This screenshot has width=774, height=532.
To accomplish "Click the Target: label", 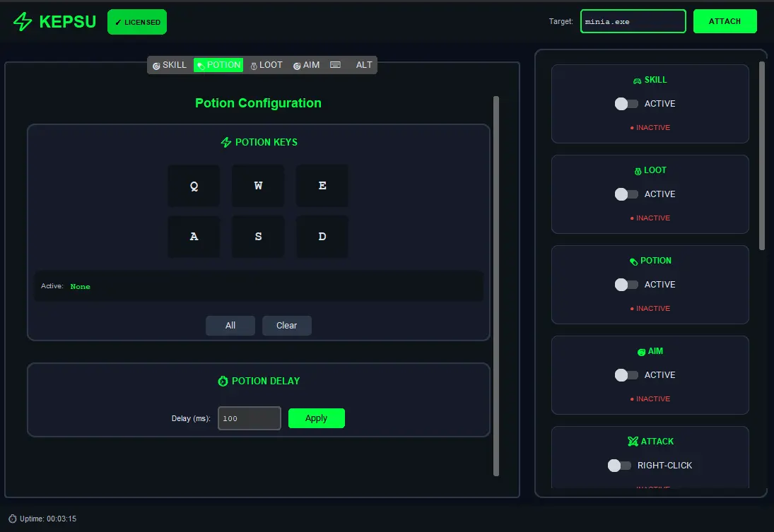I will [x=561, y=21].
